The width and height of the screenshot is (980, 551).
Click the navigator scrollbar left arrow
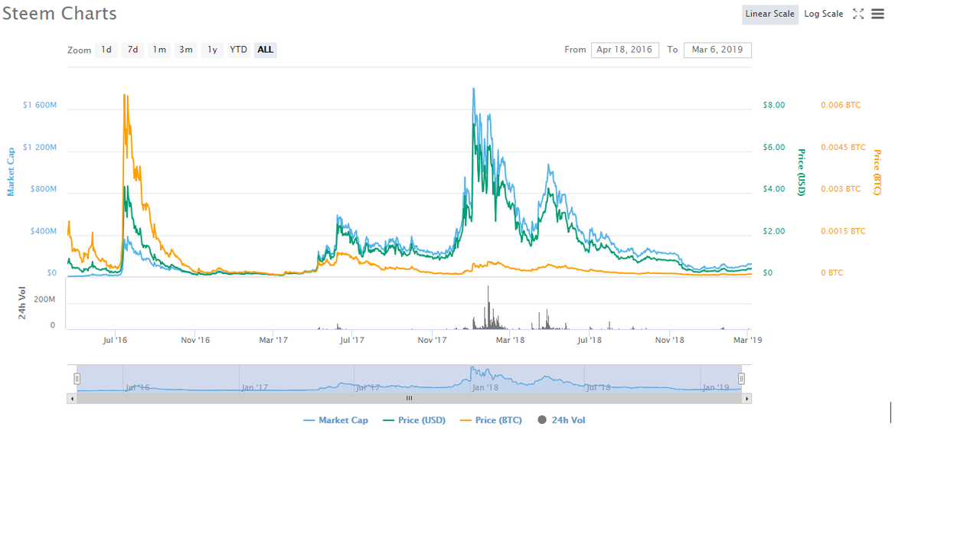pyautogui.click(x=72, y=399)
